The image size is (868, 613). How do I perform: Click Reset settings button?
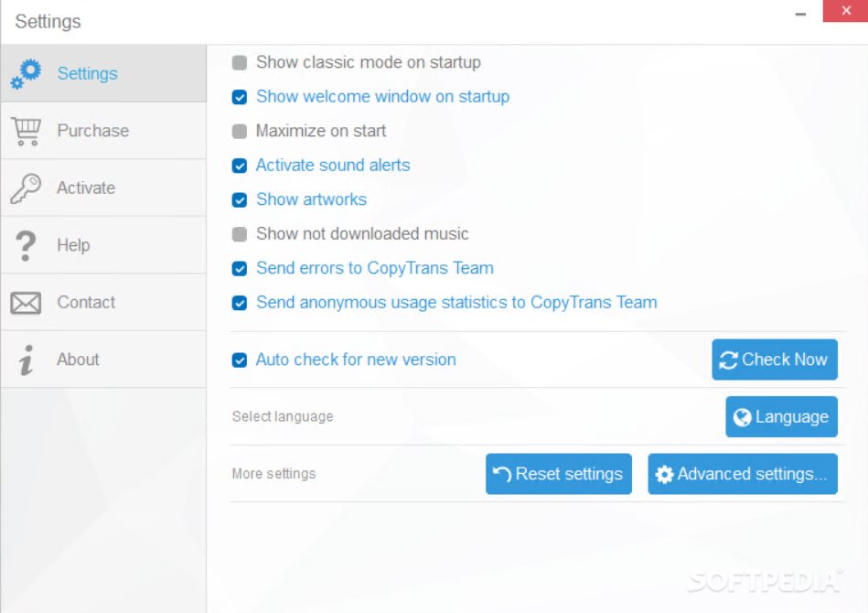tap(559, 474)
